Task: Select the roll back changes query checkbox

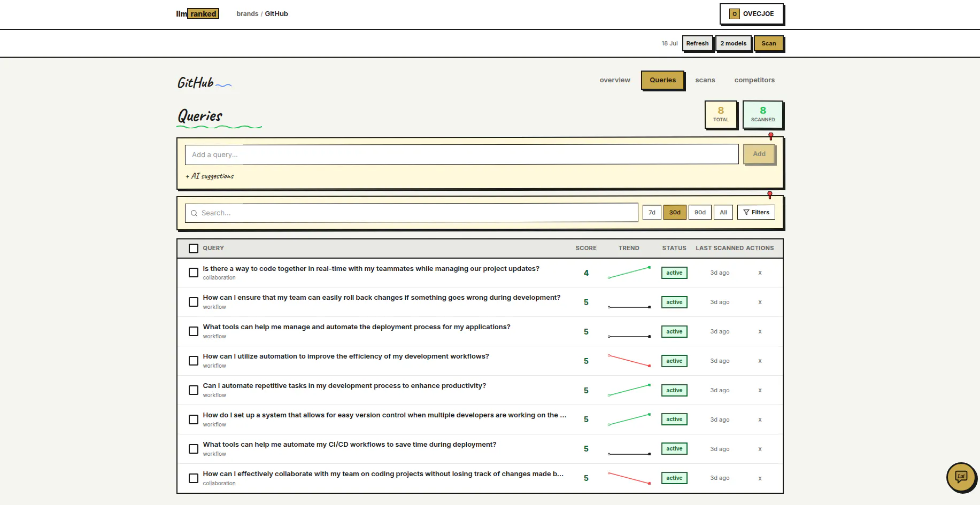Action: pyautogui.click(x=194, y=302)
